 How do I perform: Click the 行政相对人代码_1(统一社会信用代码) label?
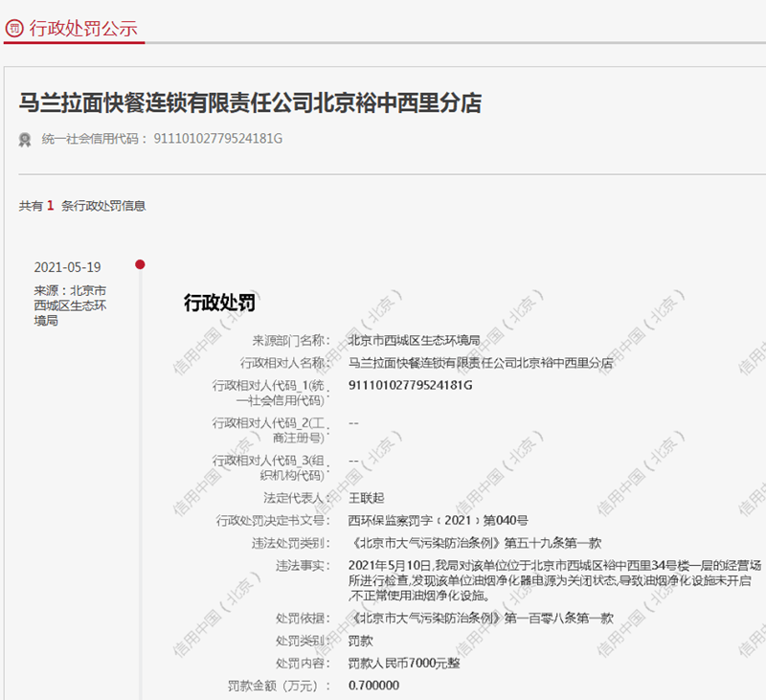pyautogui.click(x=271, y=393)
